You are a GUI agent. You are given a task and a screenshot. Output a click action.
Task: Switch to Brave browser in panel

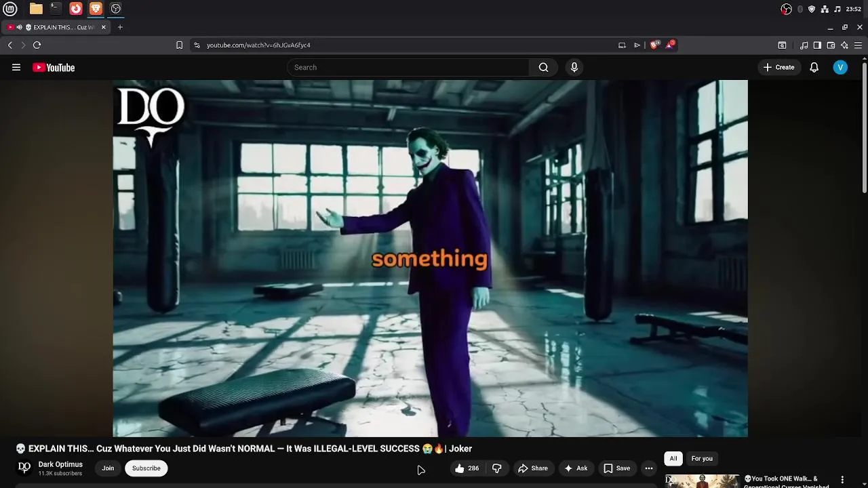pyautogui.click(x=96, y=9)
